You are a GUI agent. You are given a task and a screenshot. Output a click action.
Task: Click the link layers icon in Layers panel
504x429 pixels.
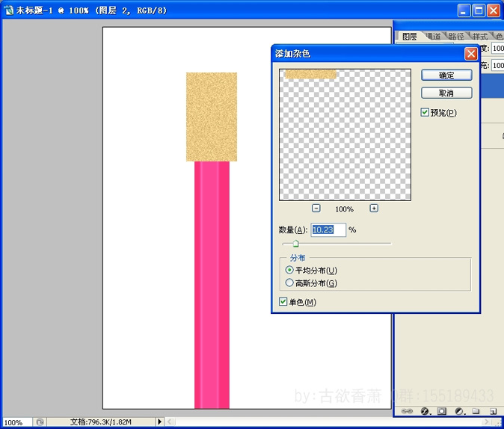click(x=407, y=411)
